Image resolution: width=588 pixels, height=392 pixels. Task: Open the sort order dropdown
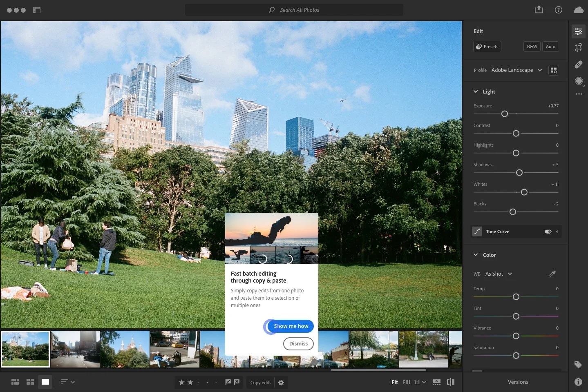(67, 382)
